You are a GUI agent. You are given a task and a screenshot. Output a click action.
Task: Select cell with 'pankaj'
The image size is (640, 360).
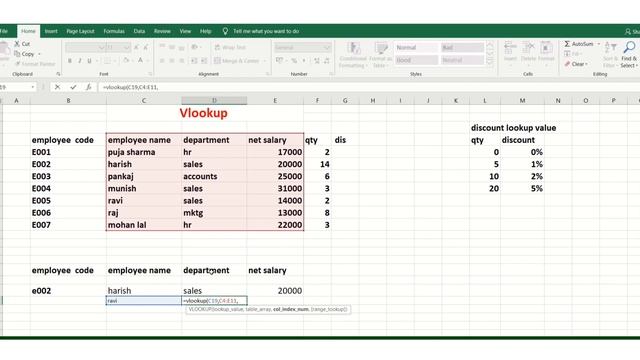(144, 176)
